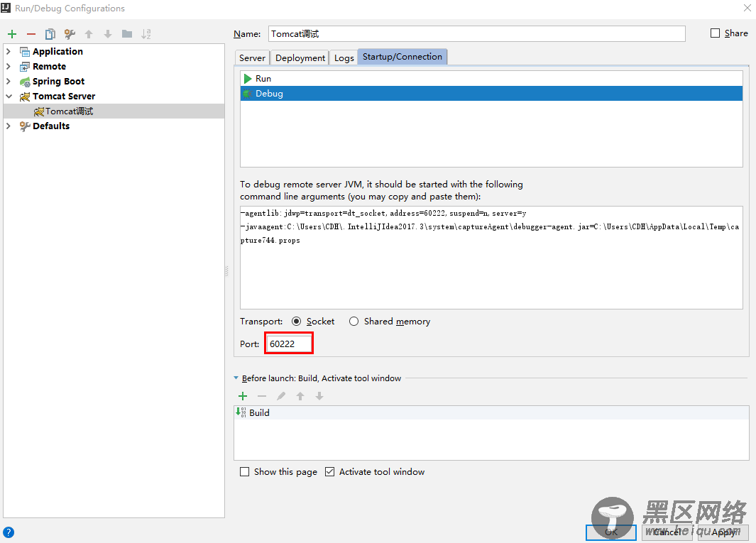Image resolution: width=756 pixels, height=543 pixels.
Task: Click the OK button
Action: pos(611,532)
